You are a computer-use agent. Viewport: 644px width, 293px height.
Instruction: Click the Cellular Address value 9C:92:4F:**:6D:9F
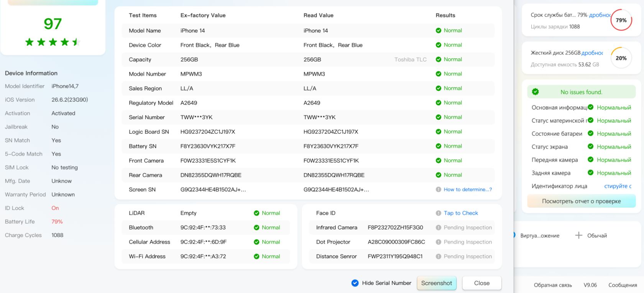204,242
